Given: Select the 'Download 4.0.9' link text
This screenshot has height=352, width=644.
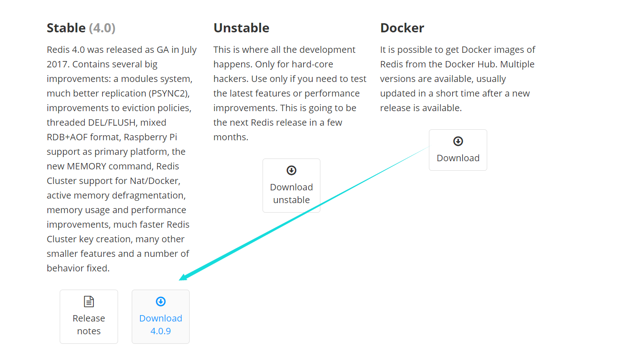Looking at the screenshot, I should click(x=160, y=325).
